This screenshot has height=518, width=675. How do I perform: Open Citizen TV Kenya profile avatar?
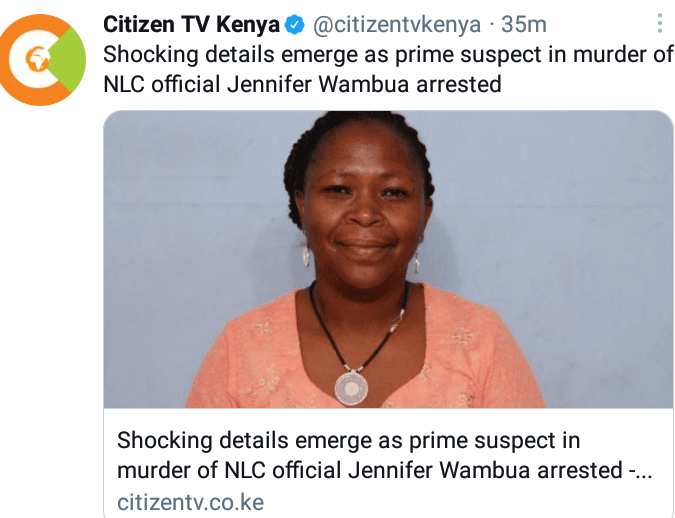(42, 60)
